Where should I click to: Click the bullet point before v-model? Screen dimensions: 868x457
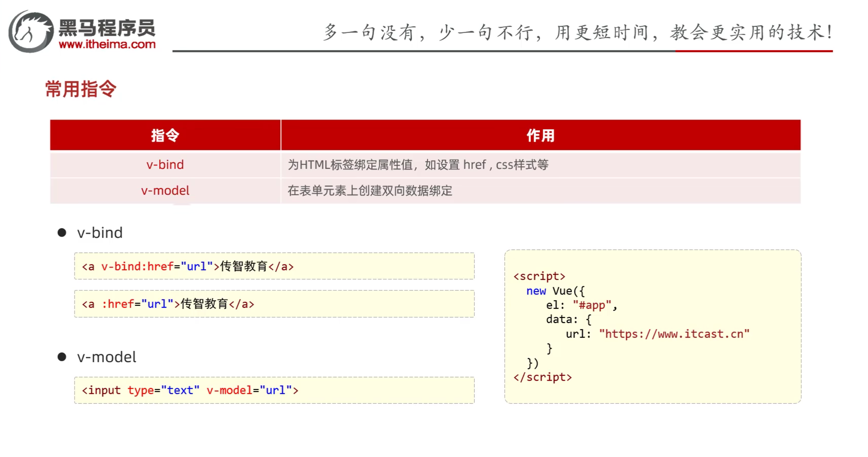coord(62,357)
